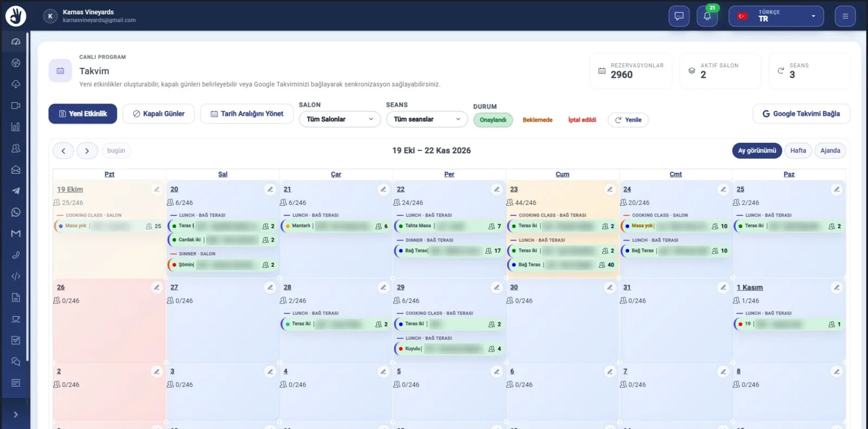Click Google Takvimi Bağla
Image resolution: width=868 pixels, height=429 pixels.
(x=801, y=114)
